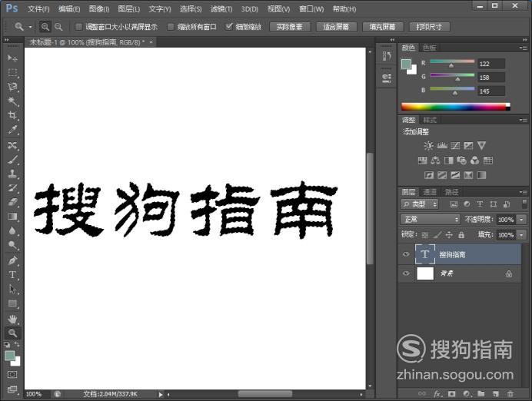Enable resize windows to fit checkbox
The image size is (532, 401).
(78, 26)
